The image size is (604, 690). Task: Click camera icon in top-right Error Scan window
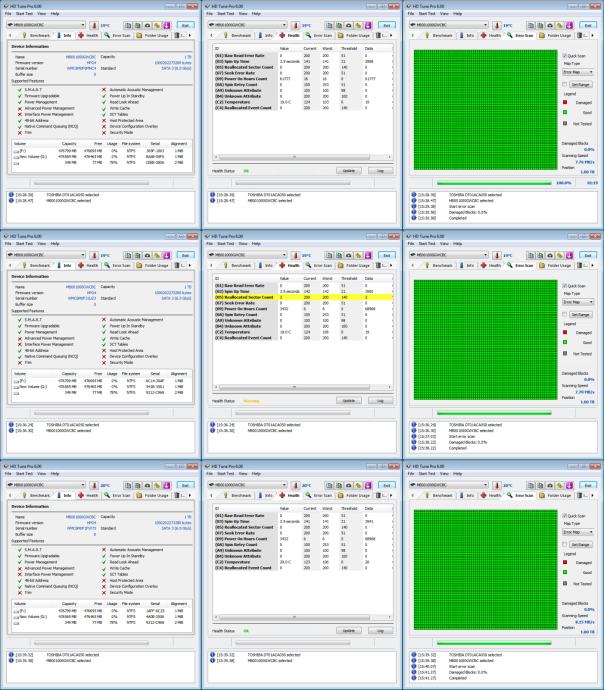pos(550,25)
